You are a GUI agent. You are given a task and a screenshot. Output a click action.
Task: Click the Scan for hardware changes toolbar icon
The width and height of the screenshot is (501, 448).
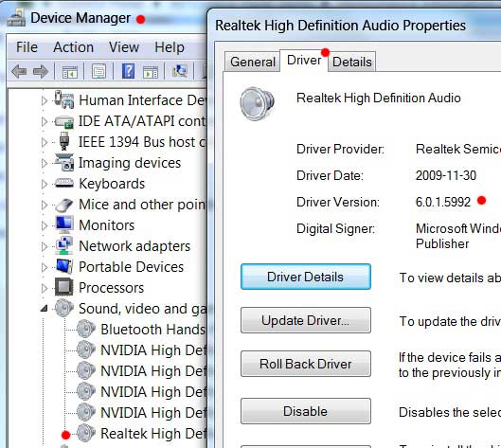pos(180,71)
